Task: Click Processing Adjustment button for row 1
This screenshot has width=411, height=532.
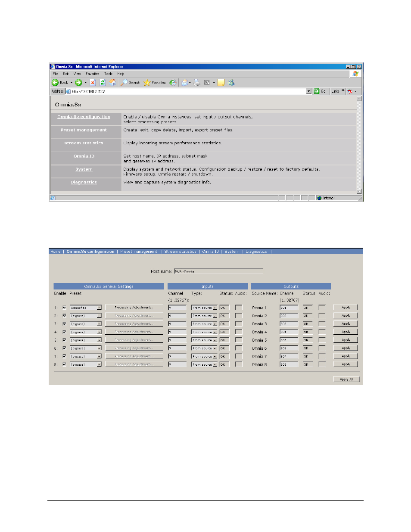Action: click(134, 308)
